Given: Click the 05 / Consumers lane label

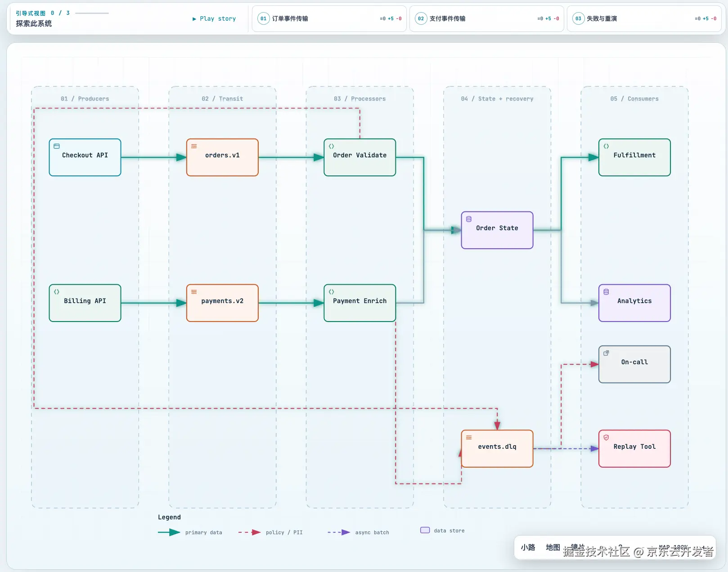Looking at the screenshot, I should coord(634,98).
